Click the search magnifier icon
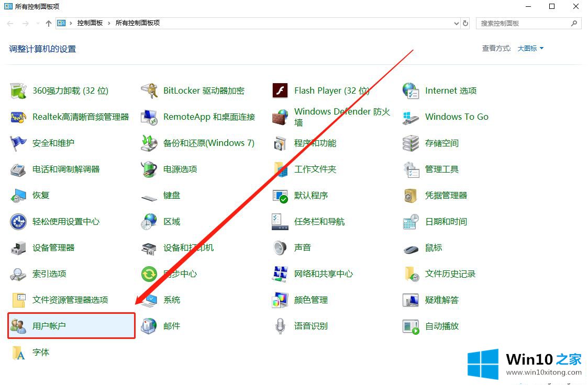The height and width of the screenshot is (386, 588). click(x=574, y=23)
